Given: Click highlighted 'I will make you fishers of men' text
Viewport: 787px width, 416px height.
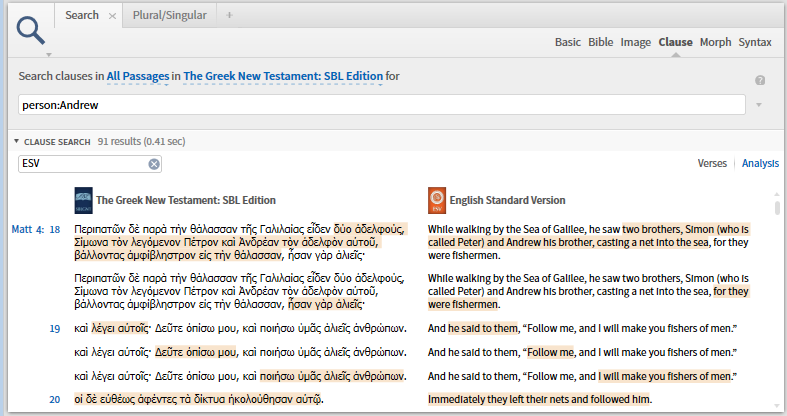Looking at the screenshot, I should [665, 376].
